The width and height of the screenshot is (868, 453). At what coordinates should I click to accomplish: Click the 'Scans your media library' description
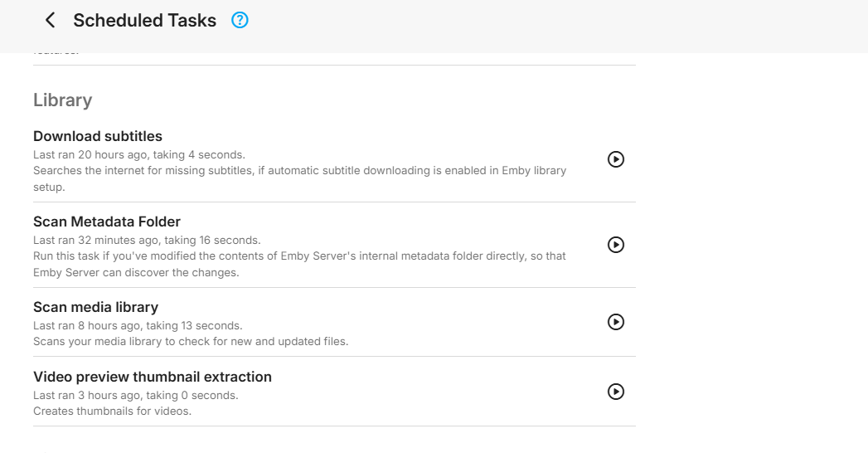[x=191, y=341]
